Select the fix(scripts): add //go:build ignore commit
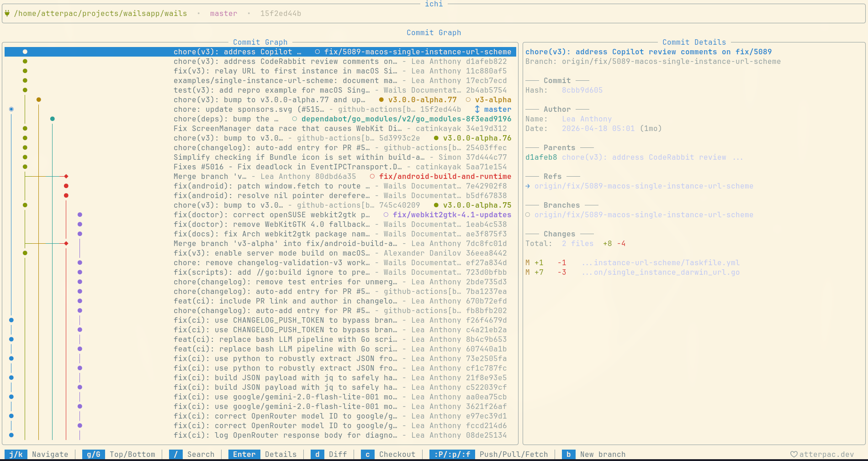Viewport: 868px width, 461px height. point(260,272)
